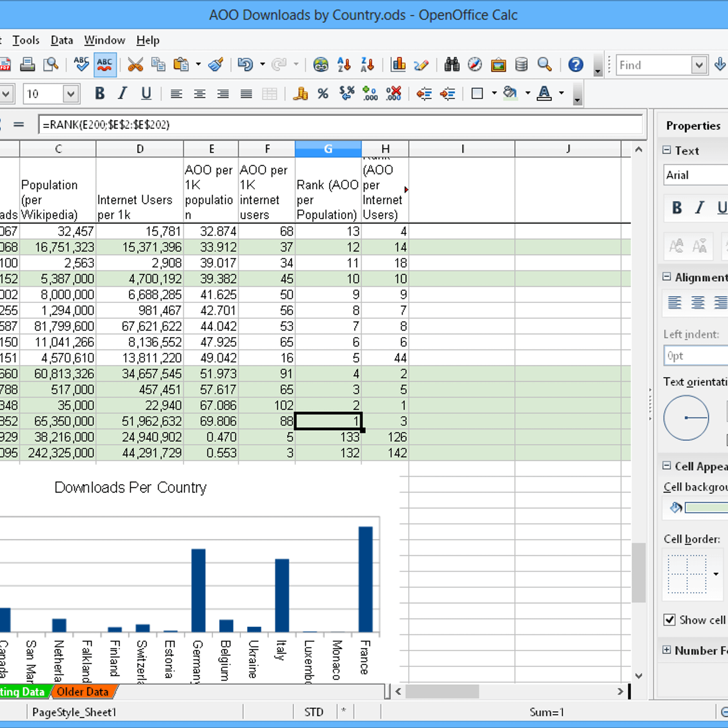Screen dimensions: 728x728
Task: Select column G header
Action: click(x=328, y=149)
